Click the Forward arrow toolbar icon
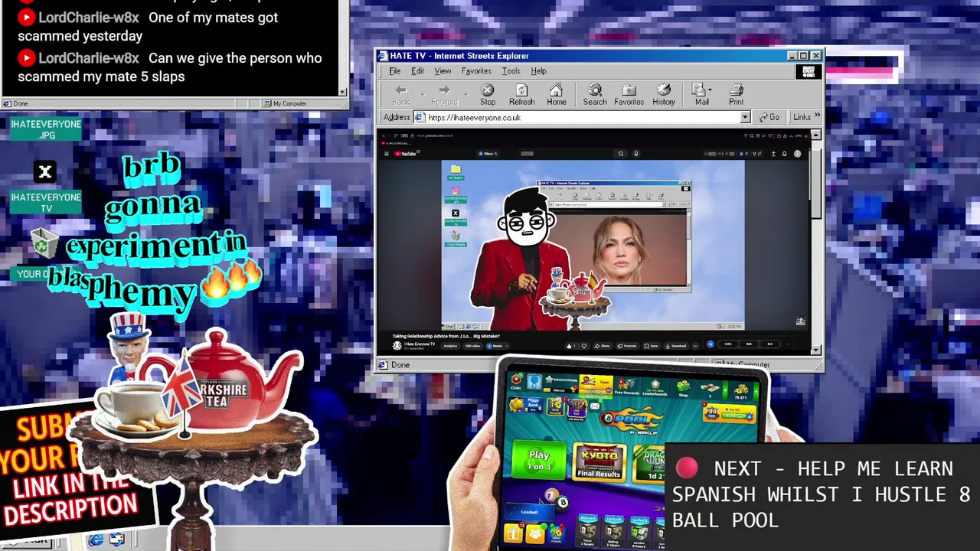This screenshot has height=551, width=980. tap(444, 90)
